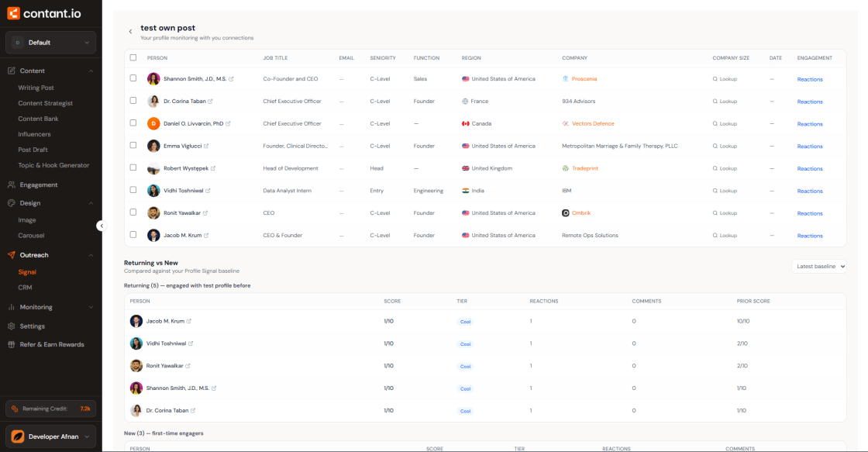Open the Vectors Defence company link
The width and height of the screenshot is (868, 452).
[593, 123]
